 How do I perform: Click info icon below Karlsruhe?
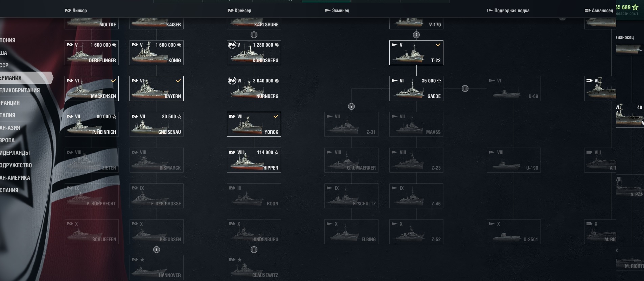click(x=254, y=35)
